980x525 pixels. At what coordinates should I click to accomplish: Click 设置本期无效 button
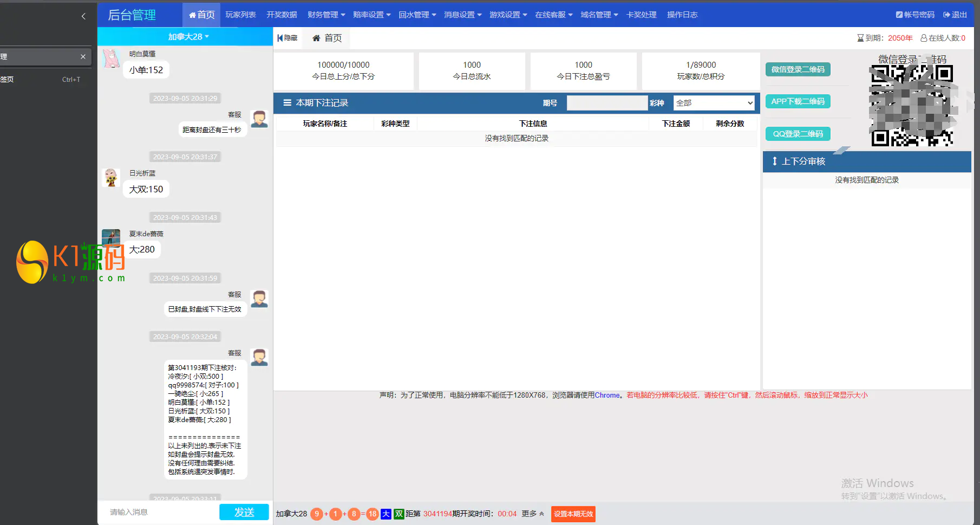coord(573,514)
